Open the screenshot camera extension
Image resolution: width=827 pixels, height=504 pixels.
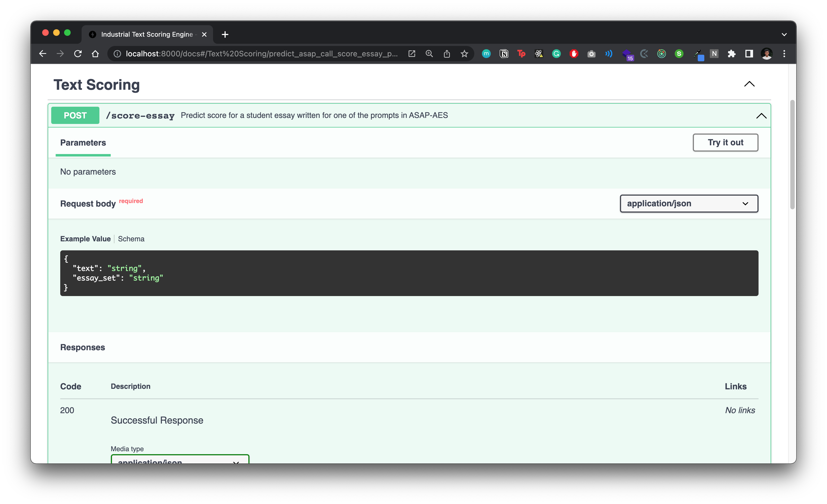(x=591, y=54)
